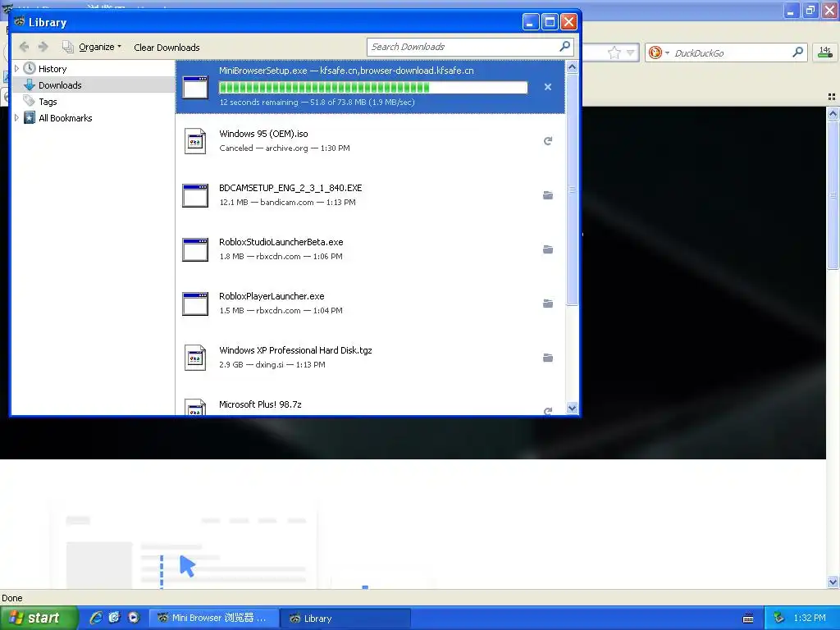Screen dimensions: 840x630
Task: Open containing folder for BDCAMSETUP_ENG_2_3_1_840.EXE
Action: tap(547, 195)
